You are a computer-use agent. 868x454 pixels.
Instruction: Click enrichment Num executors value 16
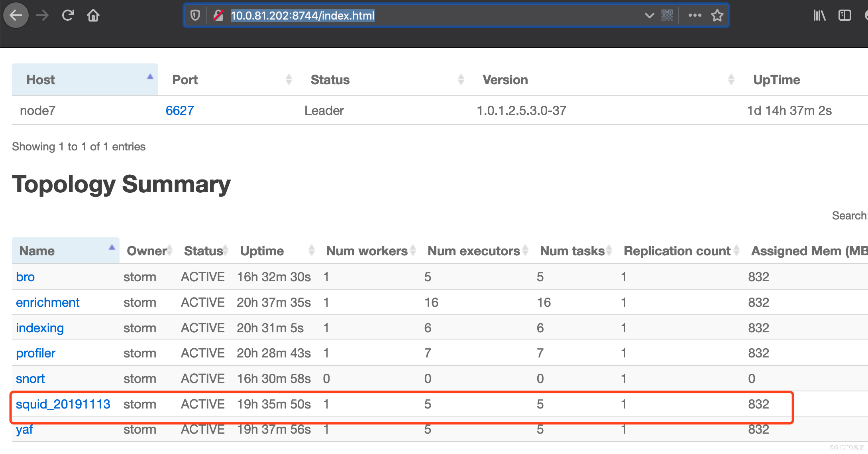[431, 302]
